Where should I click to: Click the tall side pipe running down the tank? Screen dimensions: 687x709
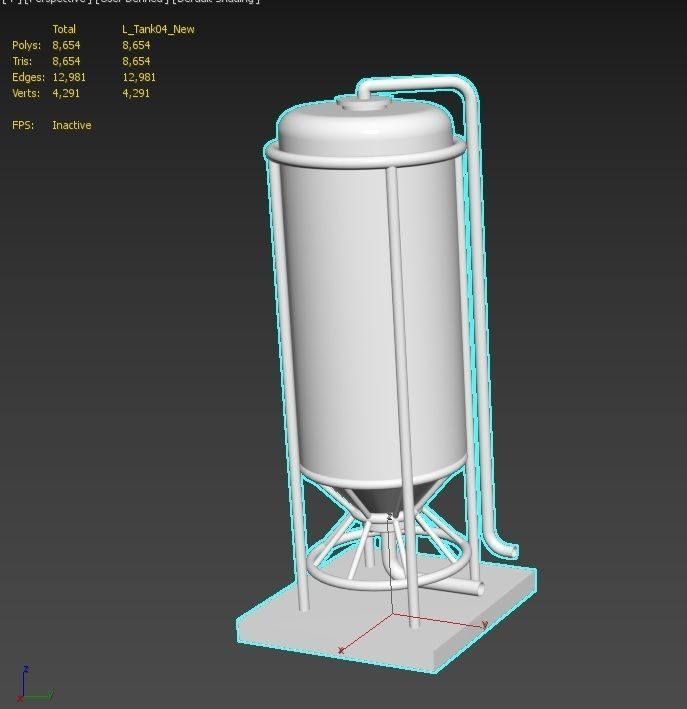pyautogui.click(x=479, y=317)
